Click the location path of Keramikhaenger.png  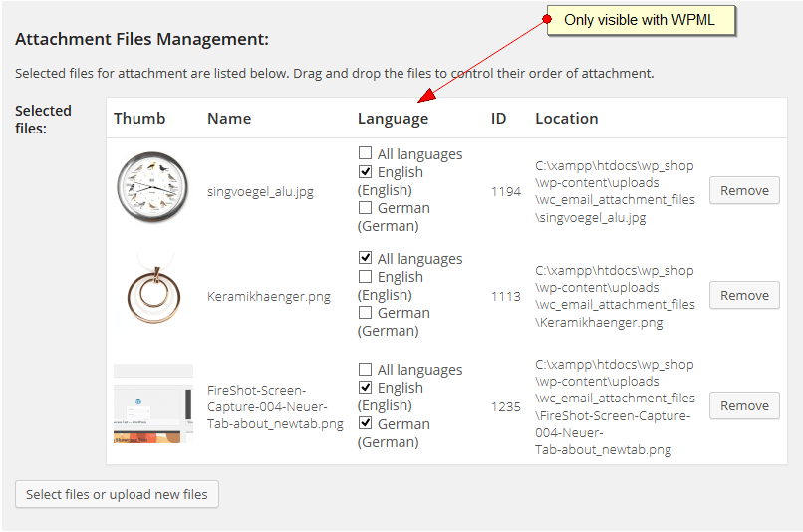coord(615,296)
